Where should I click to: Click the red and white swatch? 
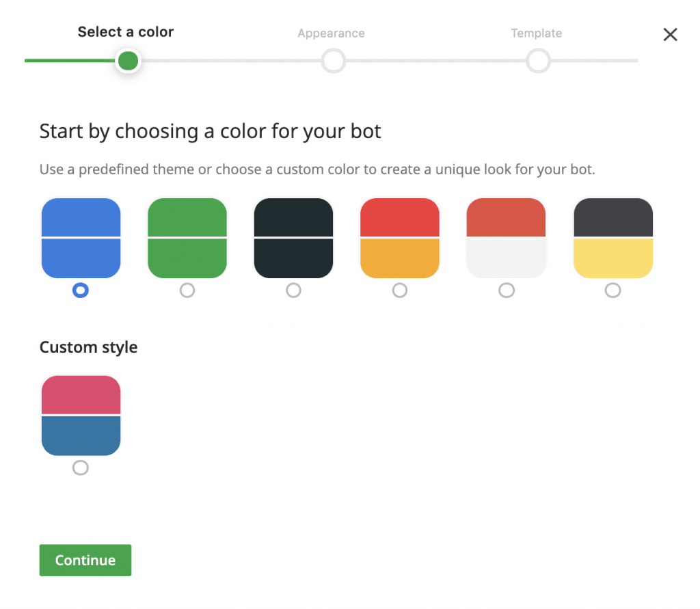pos(507,238)
